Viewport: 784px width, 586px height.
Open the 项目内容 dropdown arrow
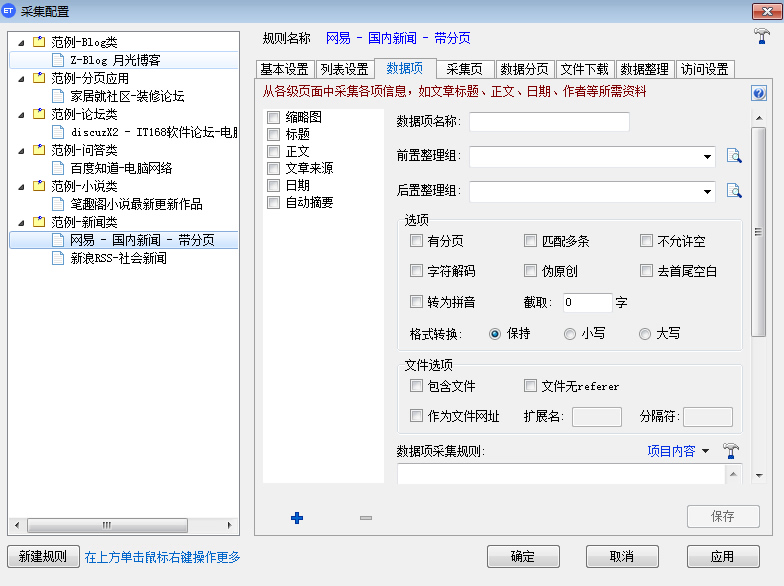coord(706,451)
